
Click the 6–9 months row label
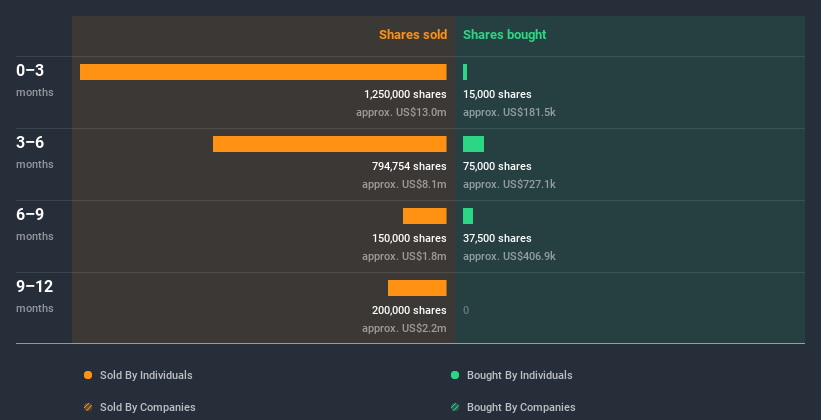[x=35, y=224]
